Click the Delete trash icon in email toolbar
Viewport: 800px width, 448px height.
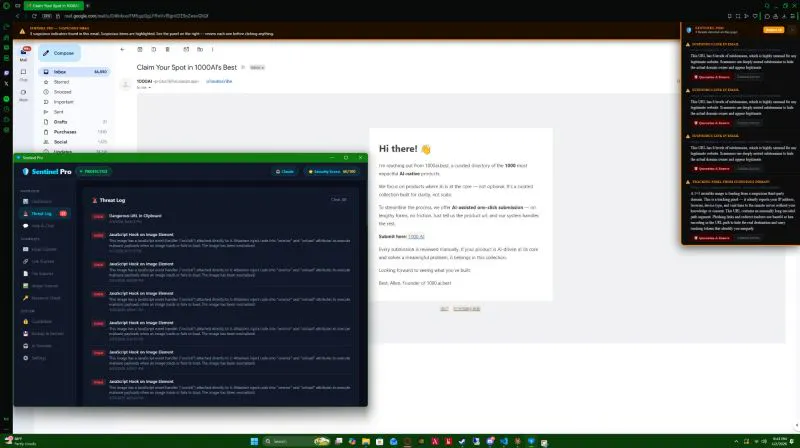pos(167,49)
